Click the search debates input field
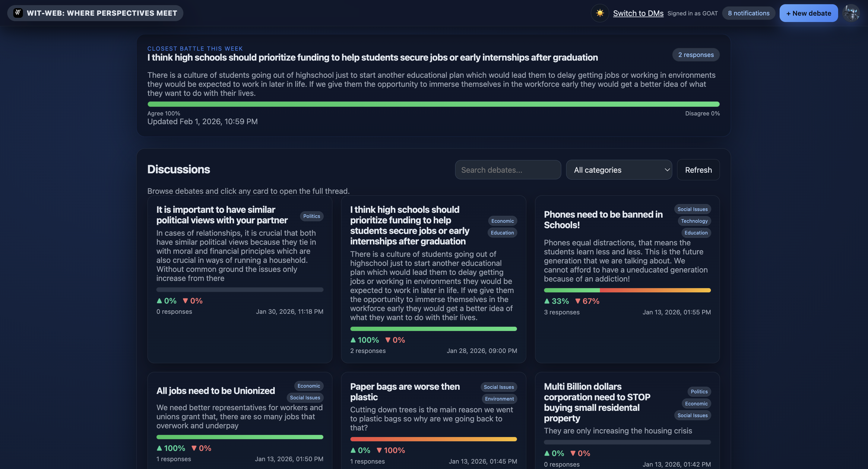This screenshot has width=868, height=469. tap(508, 170)
